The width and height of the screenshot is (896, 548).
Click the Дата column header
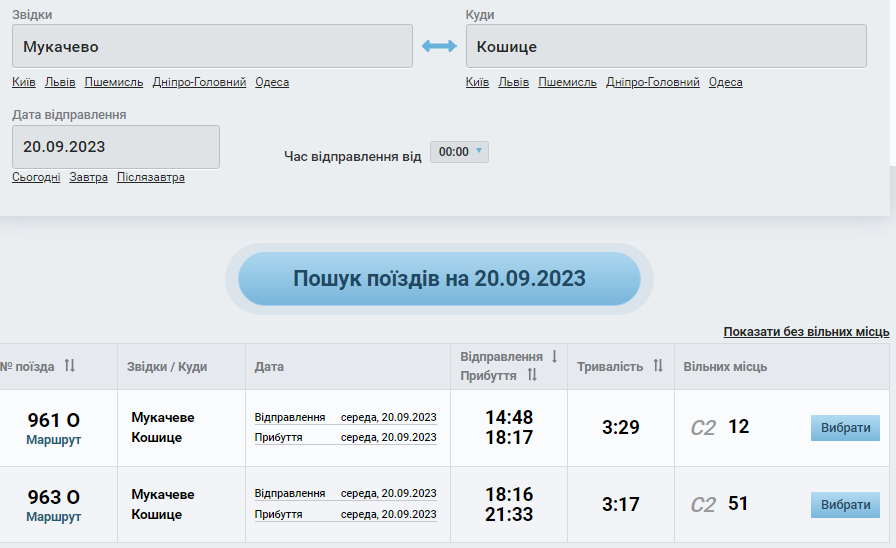click(269, 366)
